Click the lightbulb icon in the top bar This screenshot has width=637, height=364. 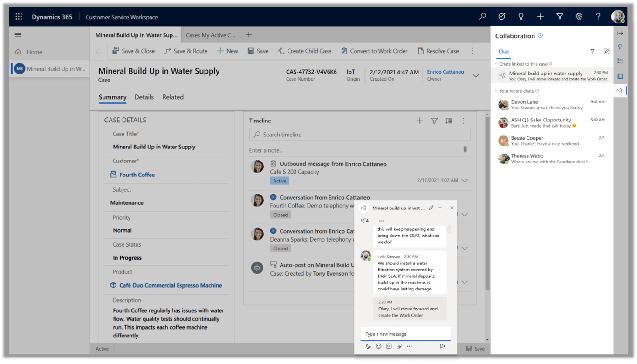point(521,16)
